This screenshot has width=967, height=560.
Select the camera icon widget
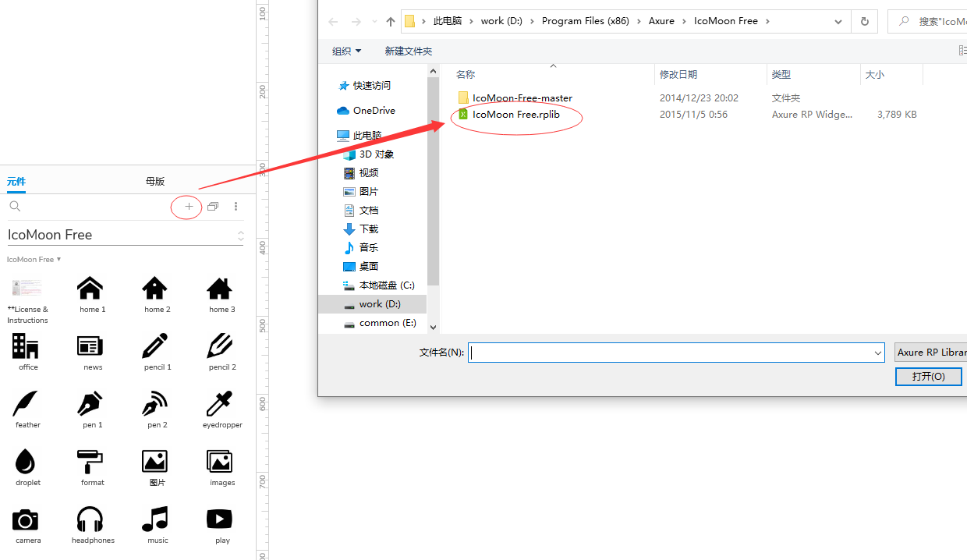26,519
